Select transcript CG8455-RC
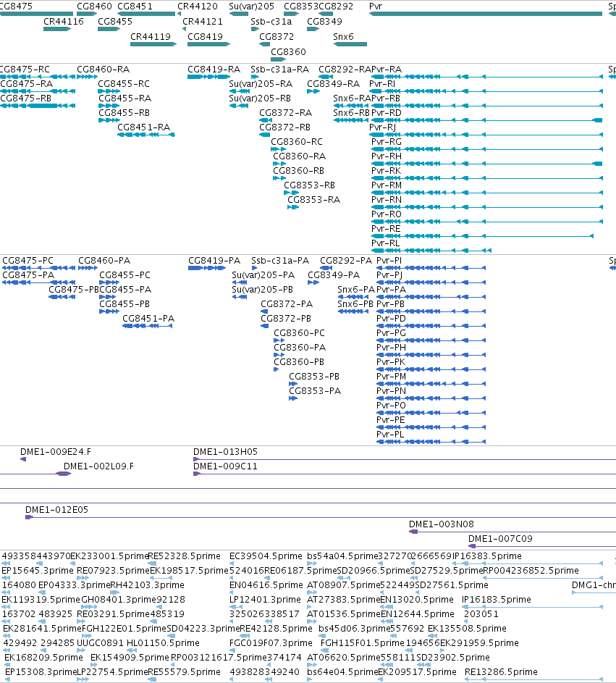Viewport: 616px width, 683px height. [x=109, y=91]
